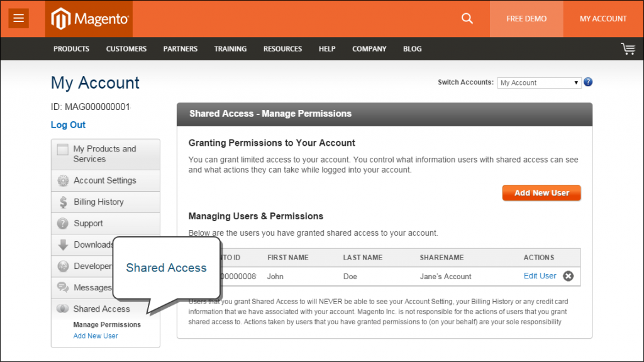Image resolution: width=644 pixels, height=362 pixels.
Task: Click the FIRST NAME column header
Action: [288, 257]
